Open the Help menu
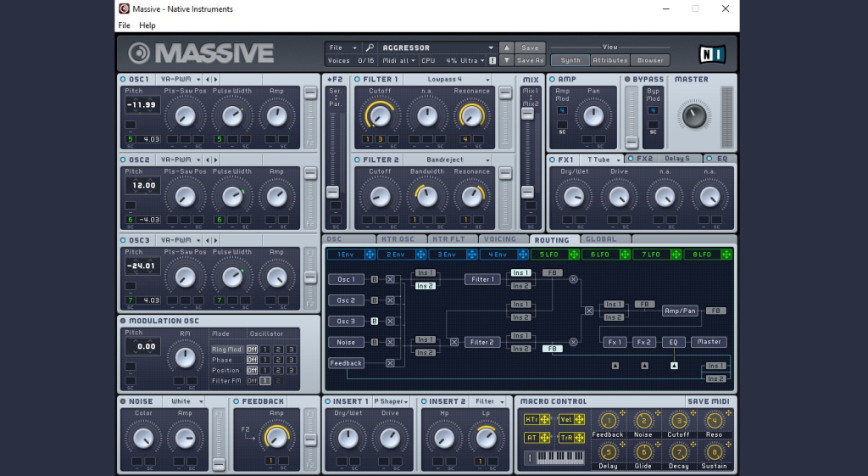Viewport: 868px width, 476px height. pos(147,25)
